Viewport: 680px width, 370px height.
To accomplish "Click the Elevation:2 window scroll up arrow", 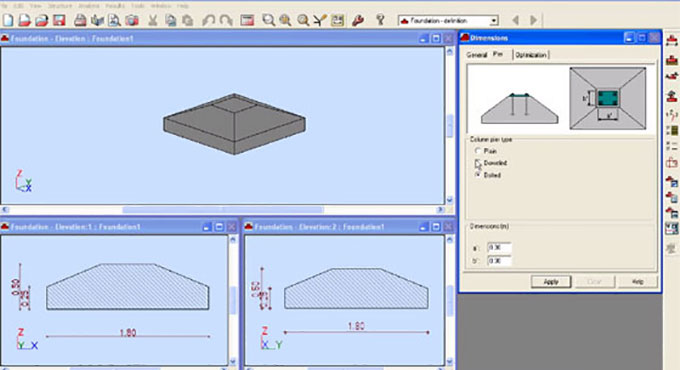I will [449, 239].
